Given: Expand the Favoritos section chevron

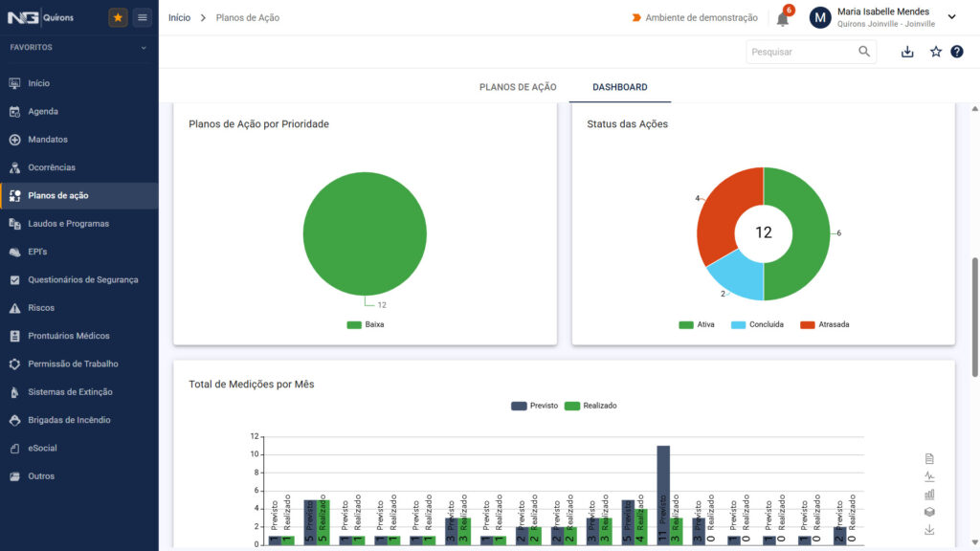Looking at the screenshot, I should coord(144,48).
